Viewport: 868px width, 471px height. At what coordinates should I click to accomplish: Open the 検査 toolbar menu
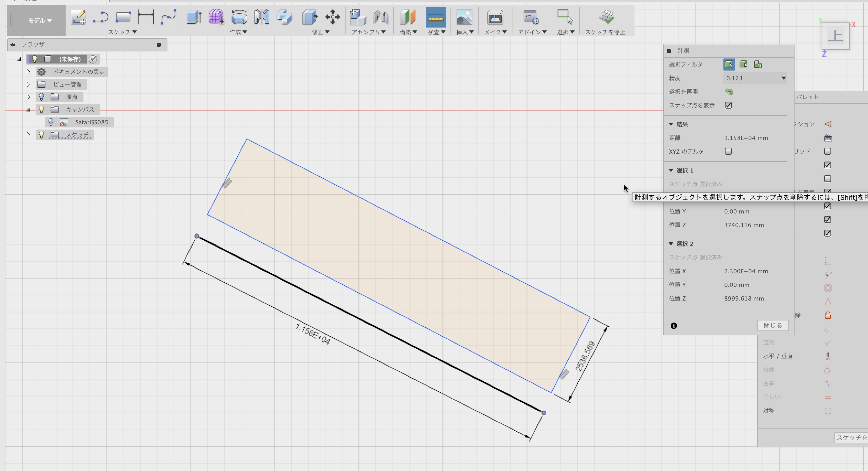[437, 32]
